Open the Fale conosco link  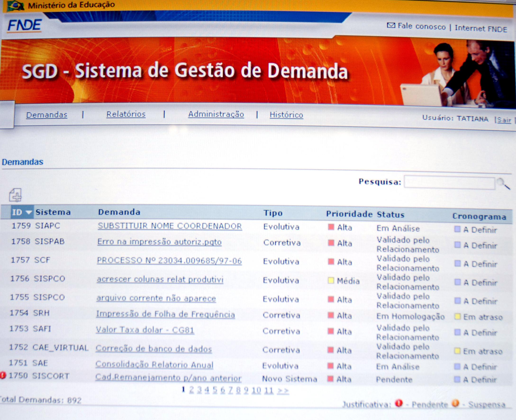click(422, 26)
